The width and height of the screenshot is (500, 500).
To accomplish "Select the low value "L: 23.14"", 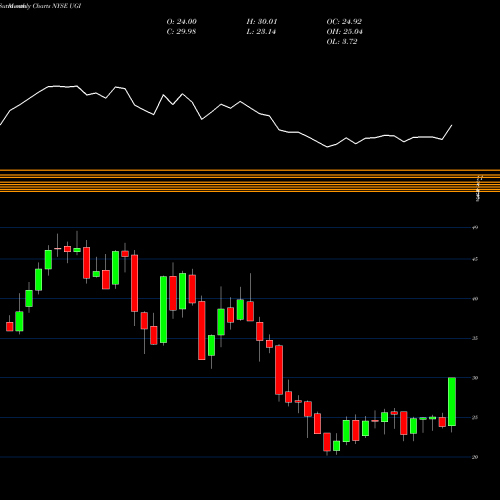I will 261,32.
